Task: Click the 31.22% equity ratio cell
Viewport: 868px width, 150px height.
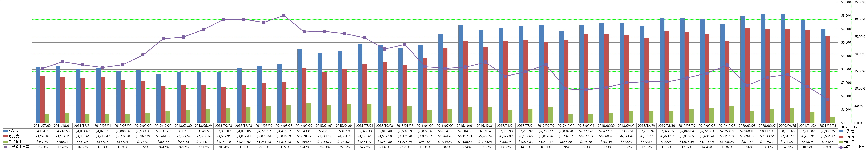Action: [284, 147]
